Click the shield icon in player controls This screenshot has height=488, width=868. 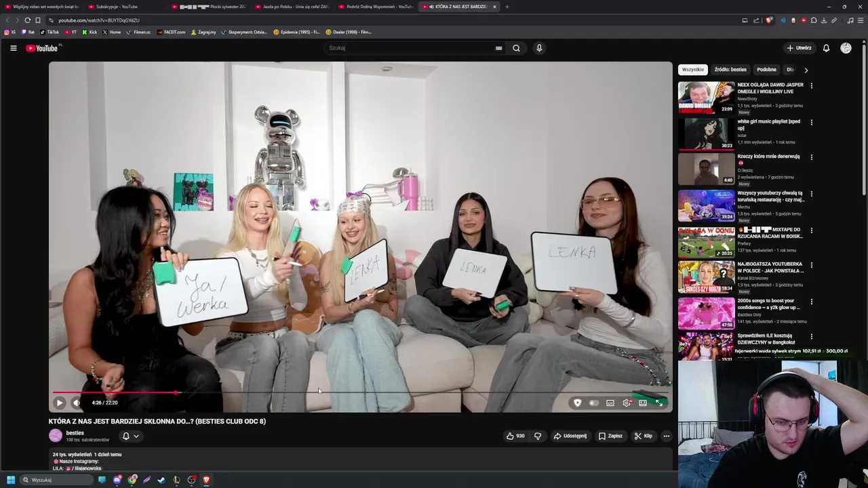click(577, 403)
